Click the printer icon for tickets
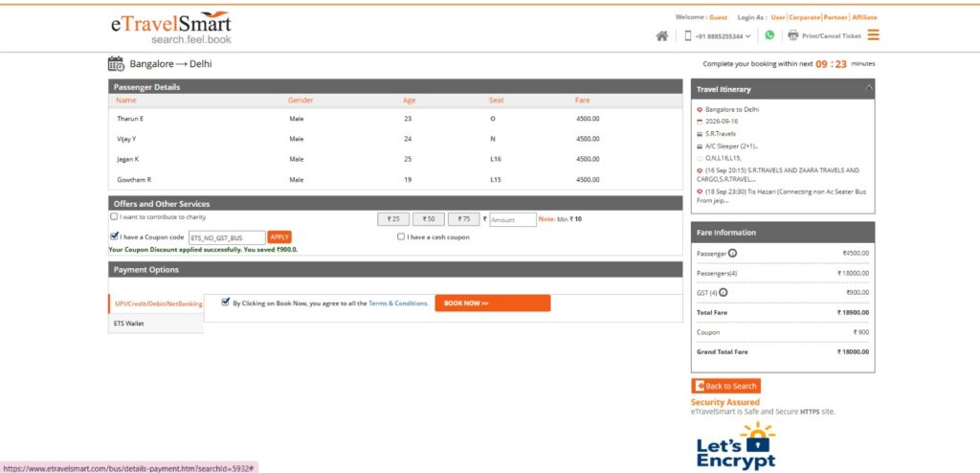Image resolution: width=980 pixels, height=473 pixels. pos(793,35)
